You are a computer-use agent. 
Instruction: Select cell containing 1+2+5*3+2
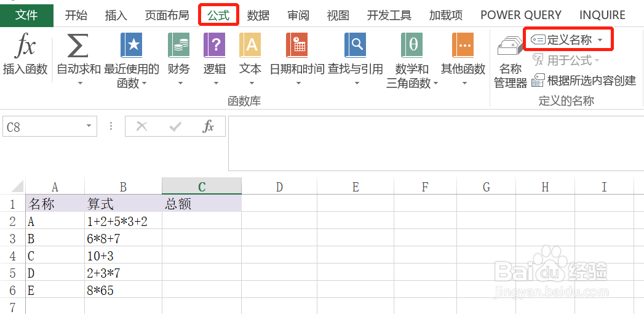click(123, 221)
